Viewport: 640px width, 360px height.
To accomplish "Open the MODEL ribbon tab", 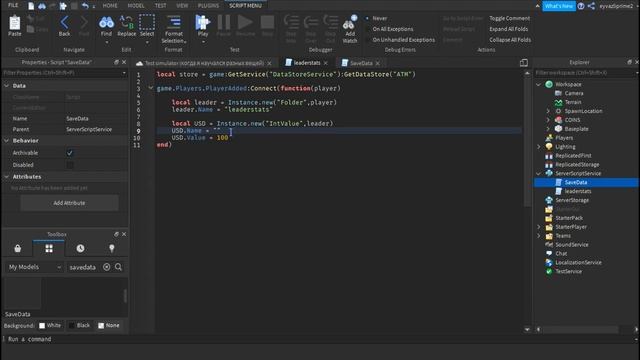I will pyautogui.click(x=136, y=6).
